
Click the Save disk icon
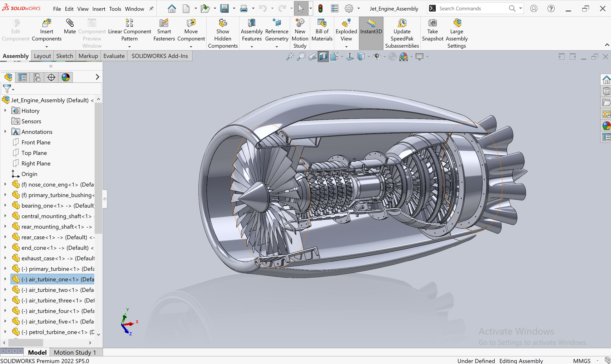[224, 9]
